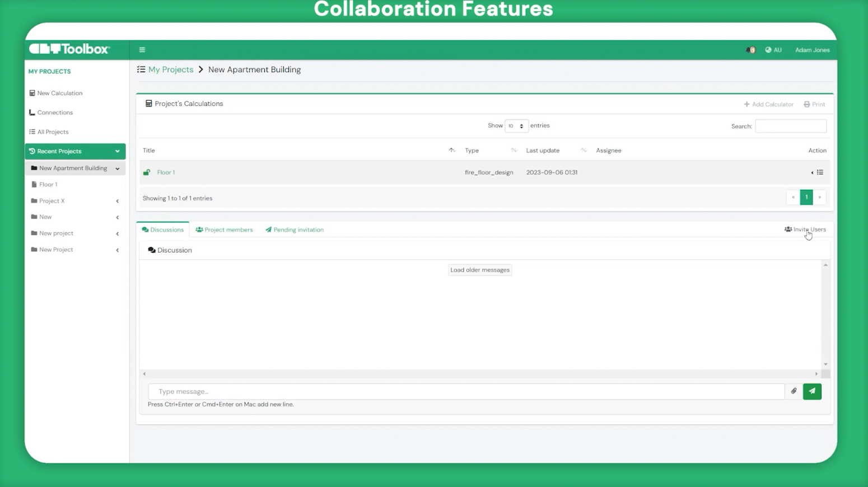This screenshot has height=487, width=868.
Task: Open the actions list icon for Floor 1 row
Action: click(819, 172)
